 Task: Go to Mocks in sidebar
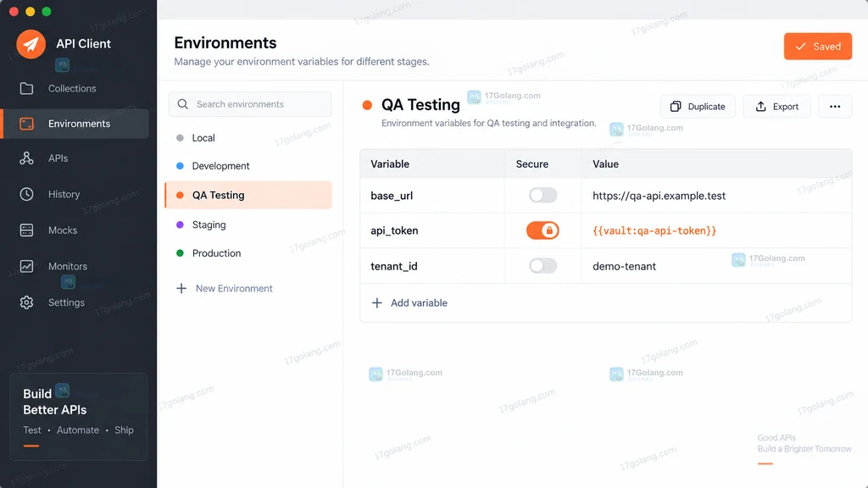tap(63, 230)
